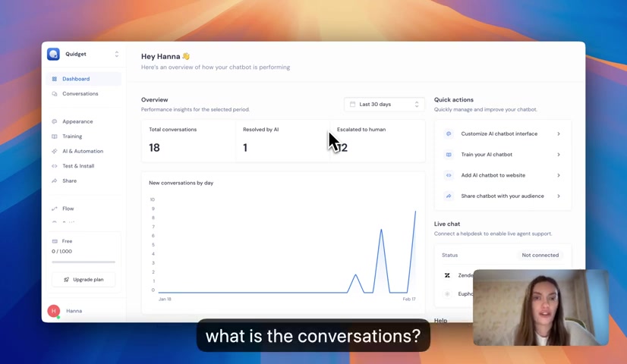Click the calendar icon in period selector

tap(353, 105)
